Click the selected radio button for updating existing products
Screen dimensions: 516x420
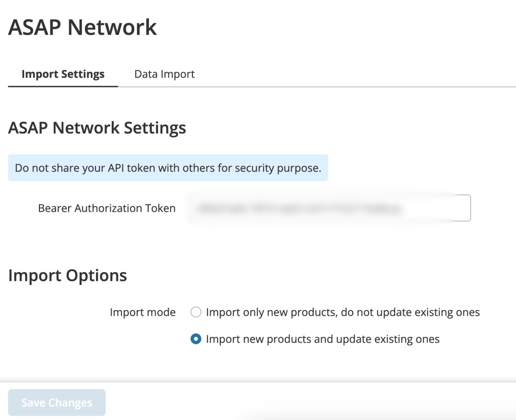tap(196, 339)
